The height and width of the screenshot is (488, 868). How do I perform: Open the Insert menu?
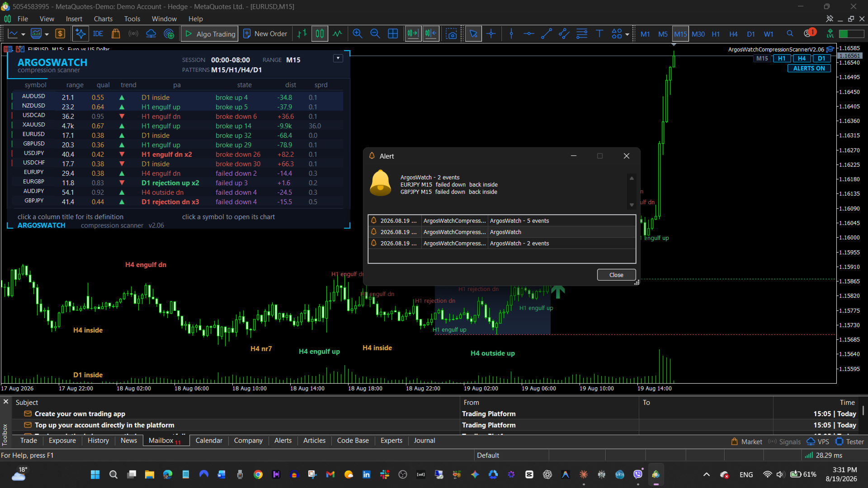[74, 19]
